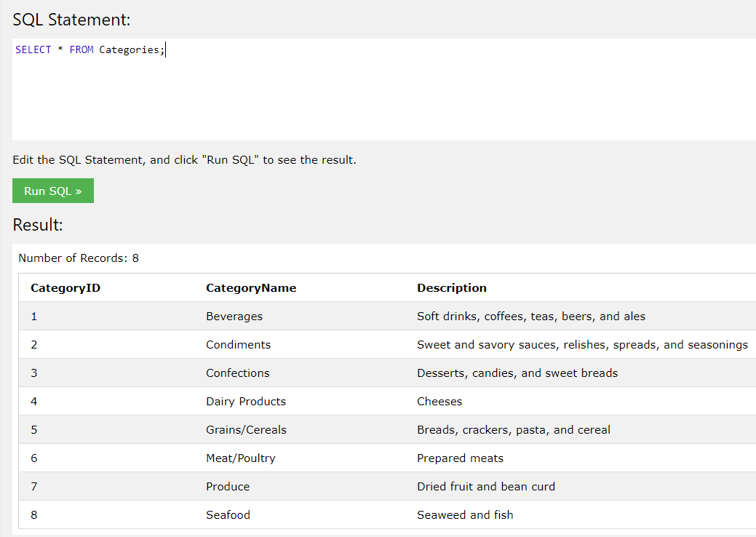756x537 pixels.
Task: Click CategoryID value 1 in Beverages row
Action: [33, 317]
